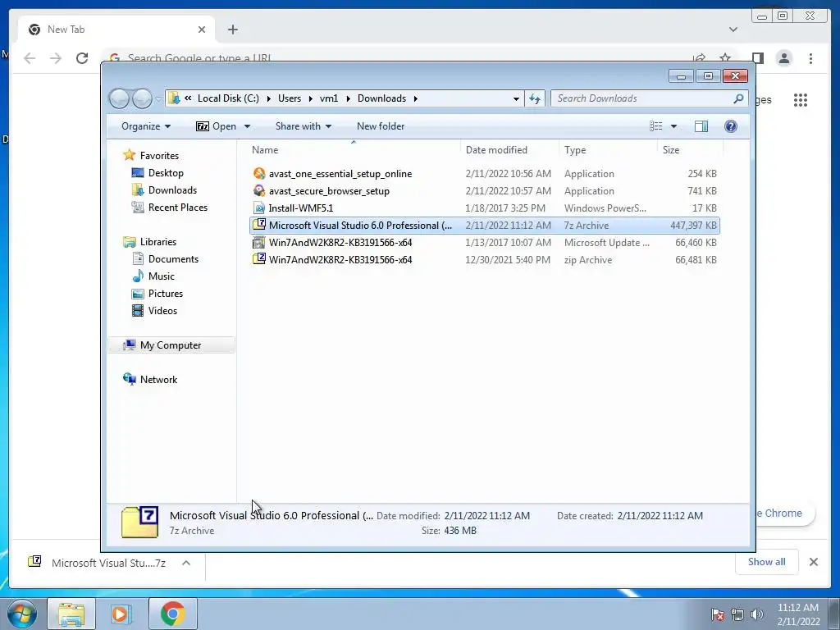
Task: Click Chrome profile avatar icon
Action: coord(783,58)
